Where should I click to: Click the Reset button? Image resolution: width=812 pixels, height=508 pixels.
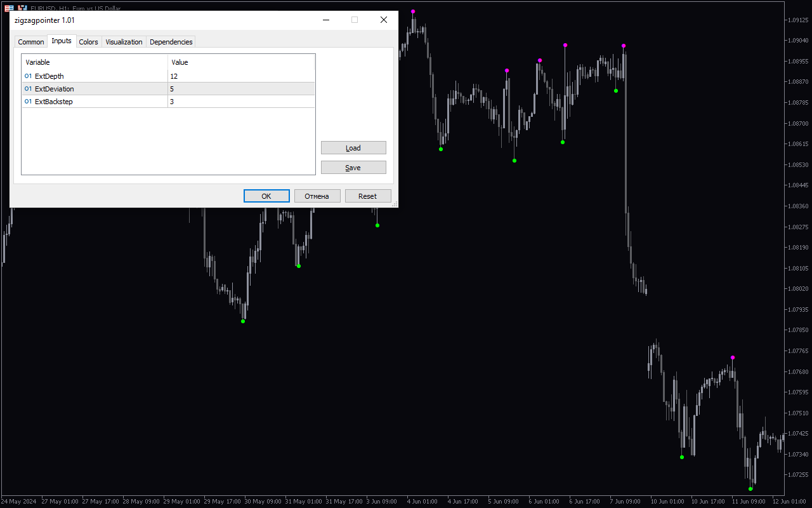pos(368,196)
